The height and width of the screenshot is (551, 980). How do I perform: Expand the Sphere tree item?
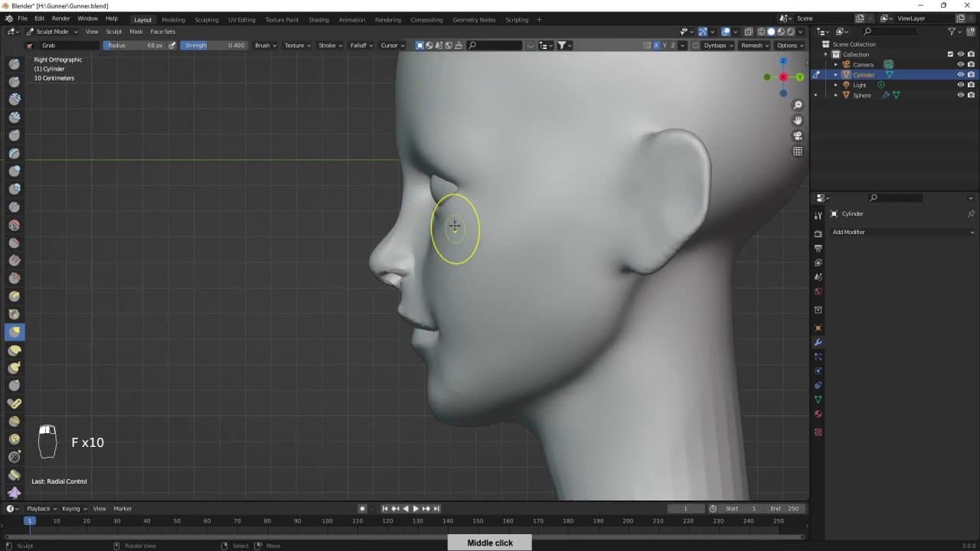tap(836, 95)
